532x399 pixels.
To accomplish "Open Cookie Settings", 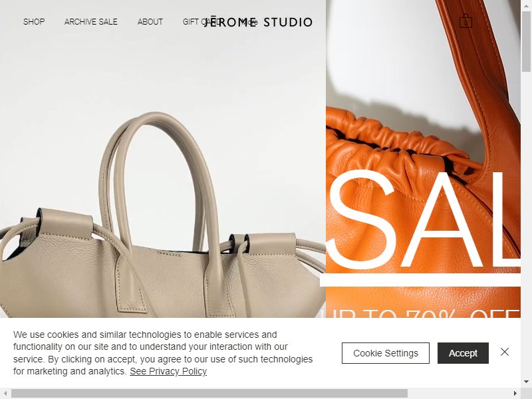I will [x=386, y=353].
